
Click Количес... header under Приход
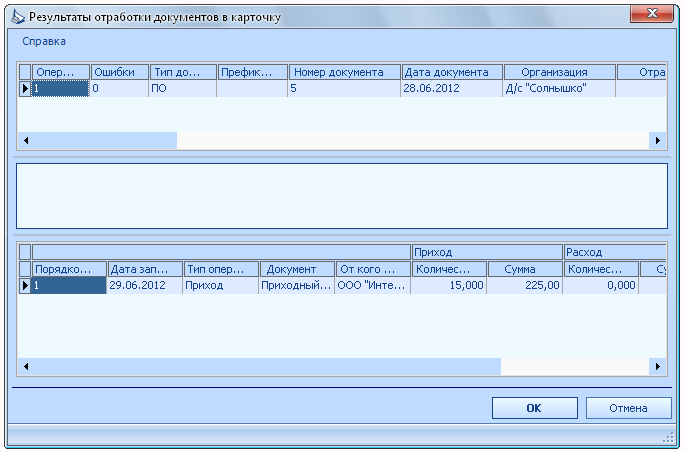tap(449, 269)
